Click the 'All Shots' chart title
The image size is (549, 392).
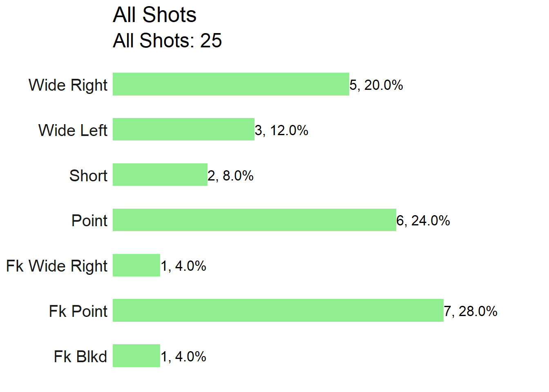click(x=154, y=15)
